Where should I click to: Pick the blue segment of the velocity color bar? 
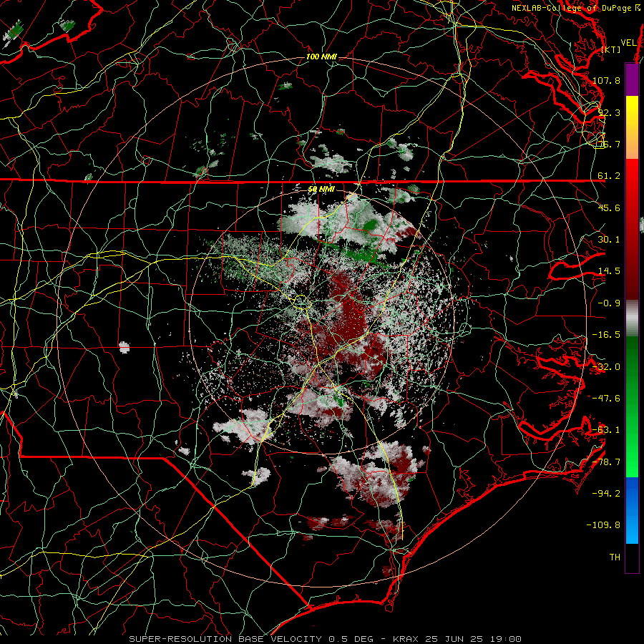(x=632, y=510)
